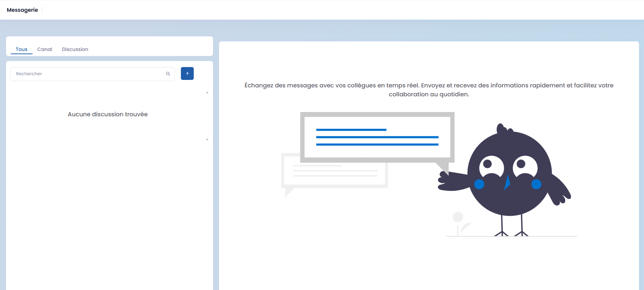
Task: Click the discussion list scroll-up arrow
Action: tap(207, 93)
